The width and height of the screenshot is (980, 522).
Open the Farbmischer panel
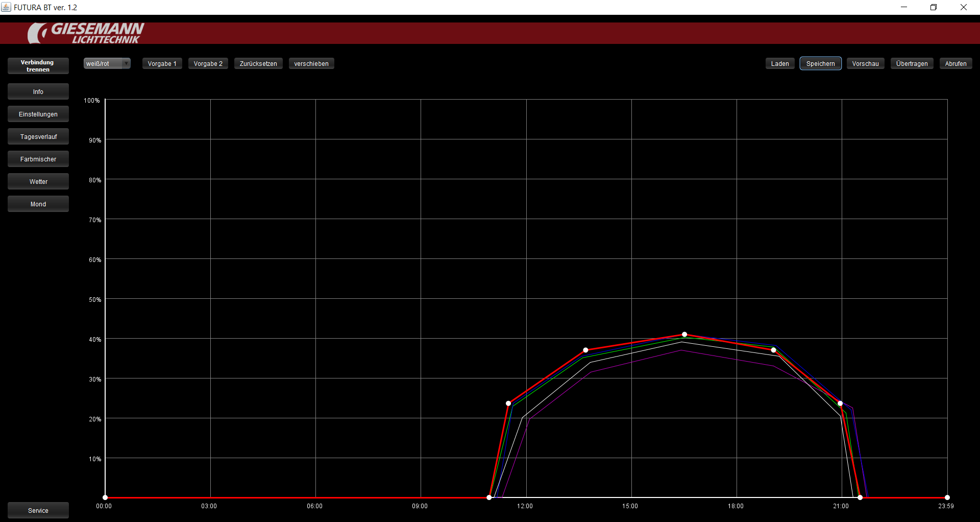[x=38, y=159]
